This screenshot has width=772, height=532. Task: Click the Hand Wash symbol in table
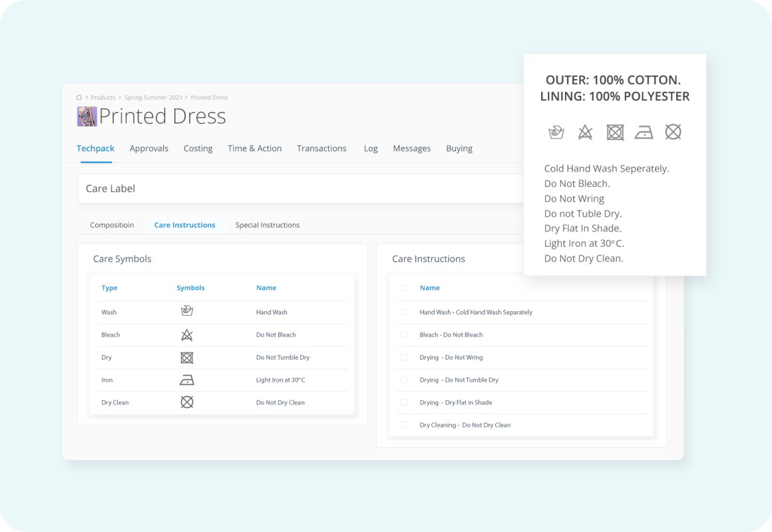pos(187,311)
